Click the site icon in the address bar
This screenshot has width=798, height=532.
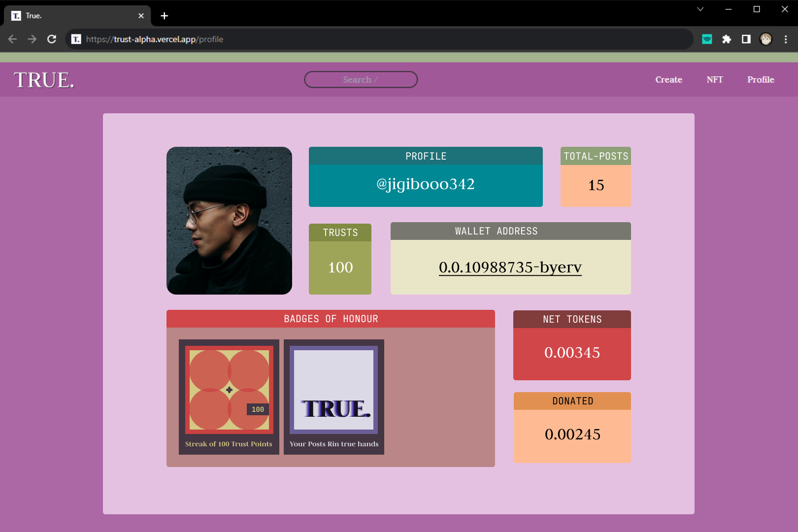point(76,39)
